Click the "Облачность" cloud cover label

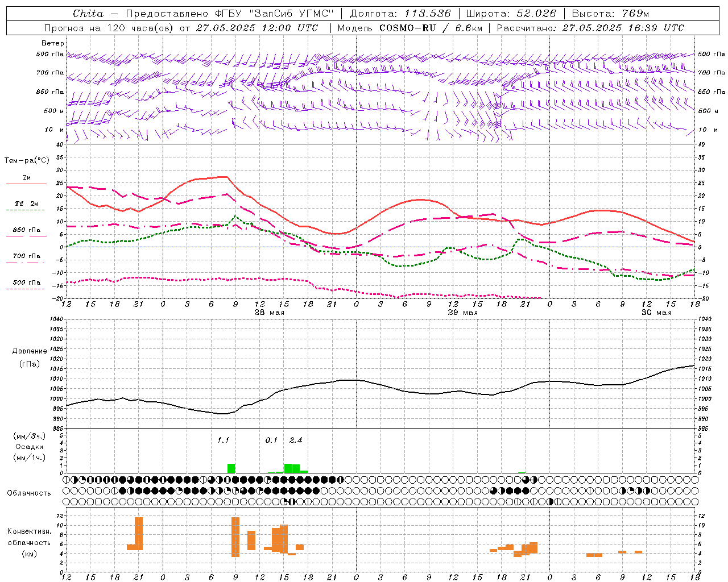(29, 493)
